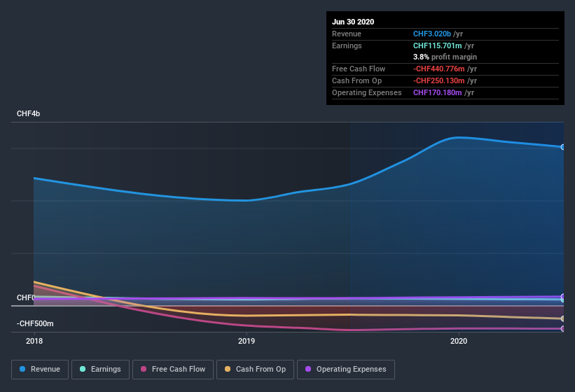Click the -CHF440.776m free cash flow value
This screenshot has width=575, height=392.
tap(439, 69)
